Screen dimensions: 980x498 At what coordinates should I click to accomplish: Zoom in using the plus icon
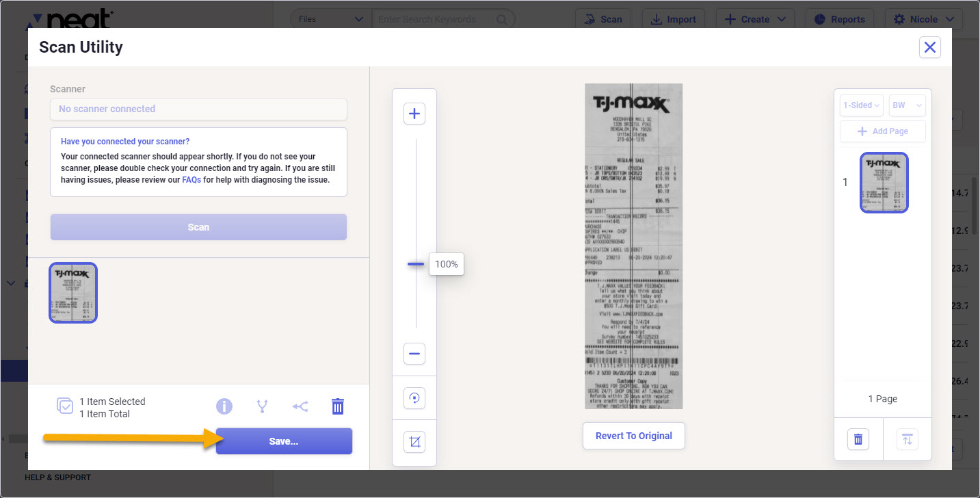point(414,114)
